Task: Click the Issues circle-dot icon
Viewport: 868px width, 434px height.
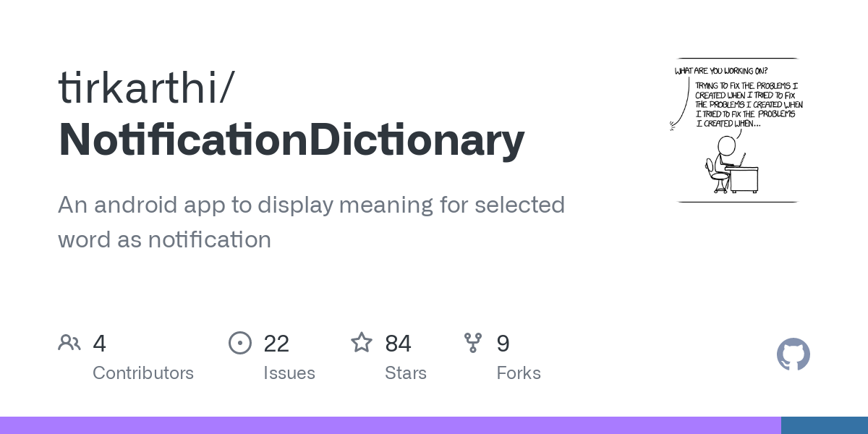Action: 239,343
